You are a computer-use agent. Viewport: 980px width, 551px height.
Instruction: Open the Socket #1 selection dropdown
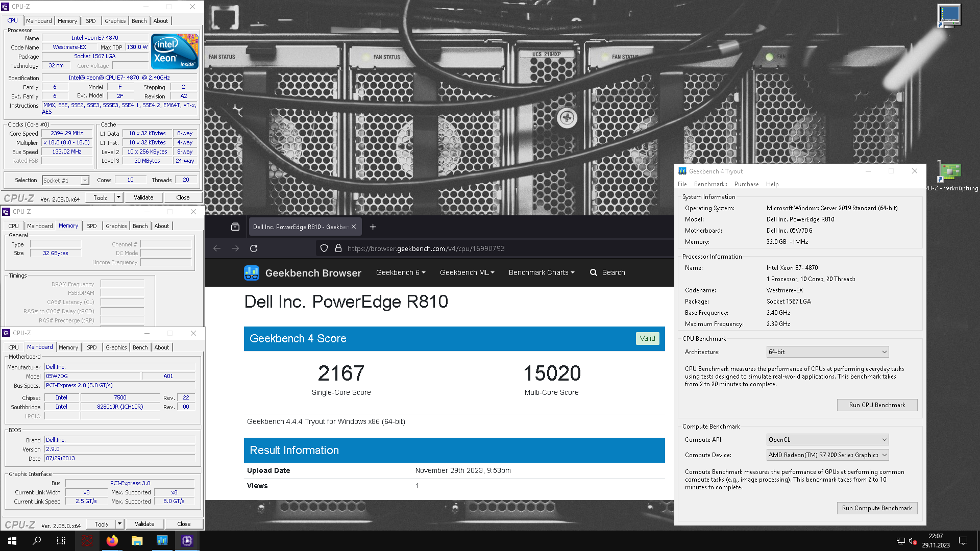pyautogui.click(x=66, y=181)
